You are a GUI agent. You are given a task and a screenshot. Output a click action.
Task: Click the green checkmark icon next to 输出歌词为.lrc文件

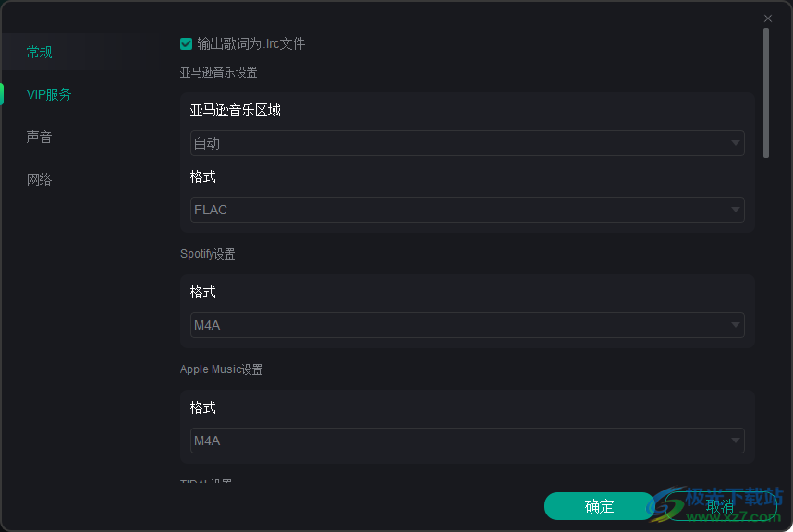[185, 43]
